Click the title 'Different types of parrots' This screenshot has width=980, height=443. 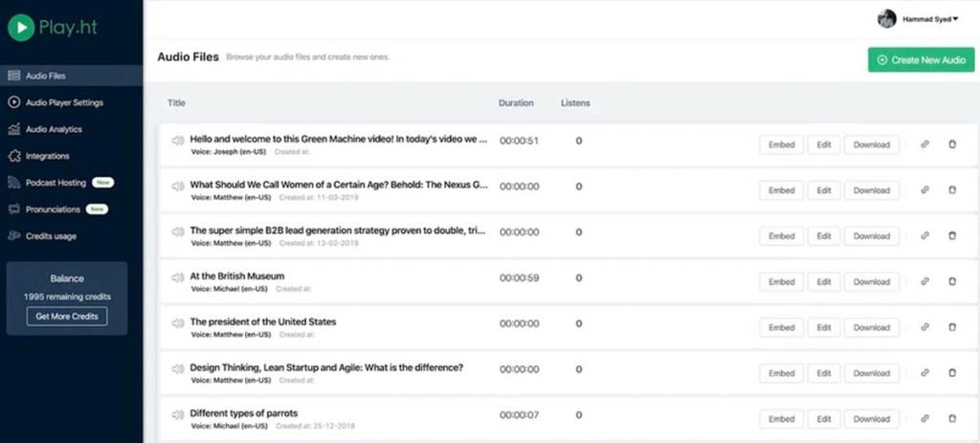point(244,413)
